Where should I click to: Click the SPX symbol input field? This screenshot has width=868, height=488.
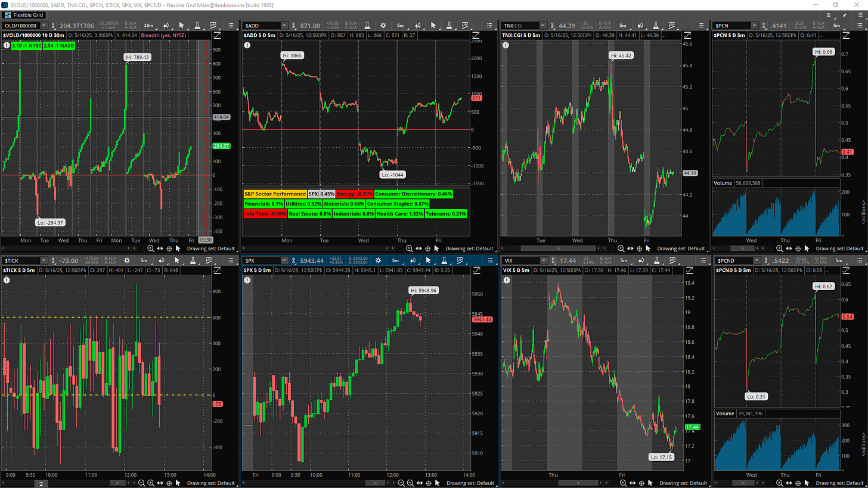coord(262,260)
